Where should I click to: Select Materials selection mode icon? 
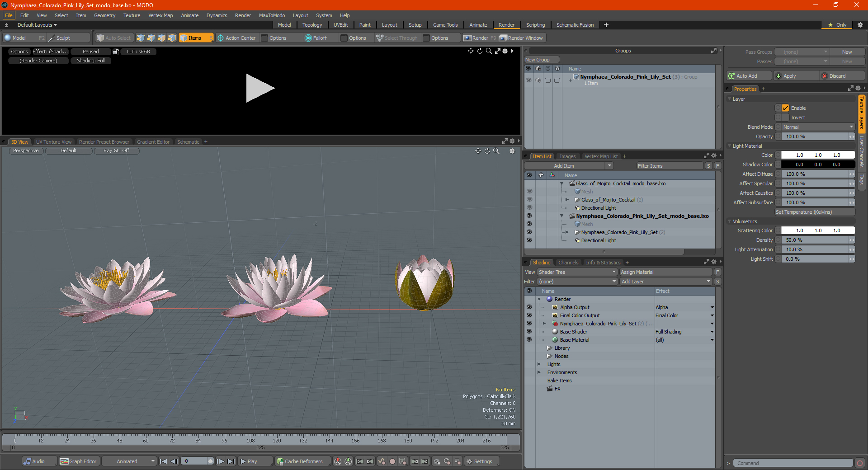(x=172, y=38)
